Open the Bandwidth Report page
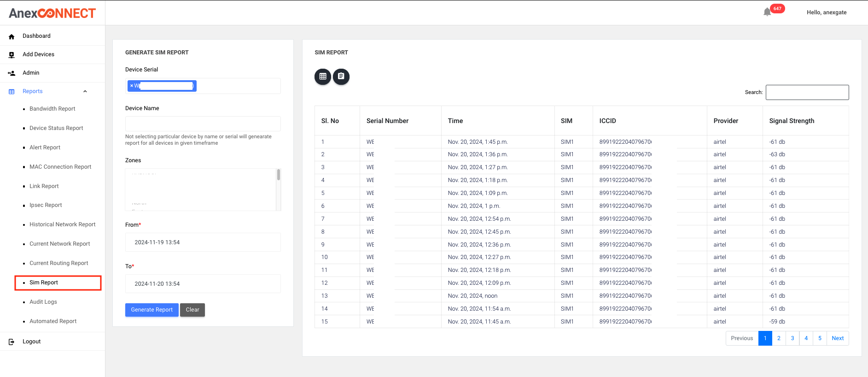The height and width of the screenshot is (377, 868). pos(52,109)
